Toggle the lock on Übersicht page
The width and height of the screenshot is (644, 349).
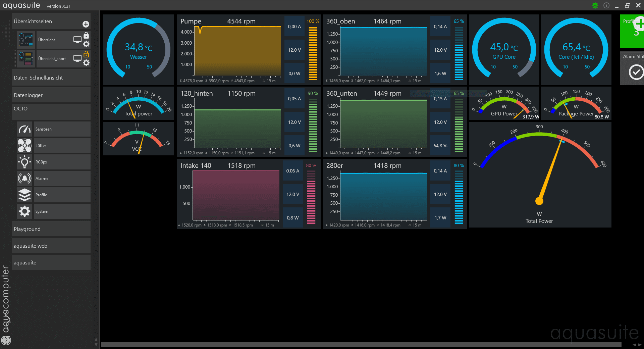click(86, 35)
